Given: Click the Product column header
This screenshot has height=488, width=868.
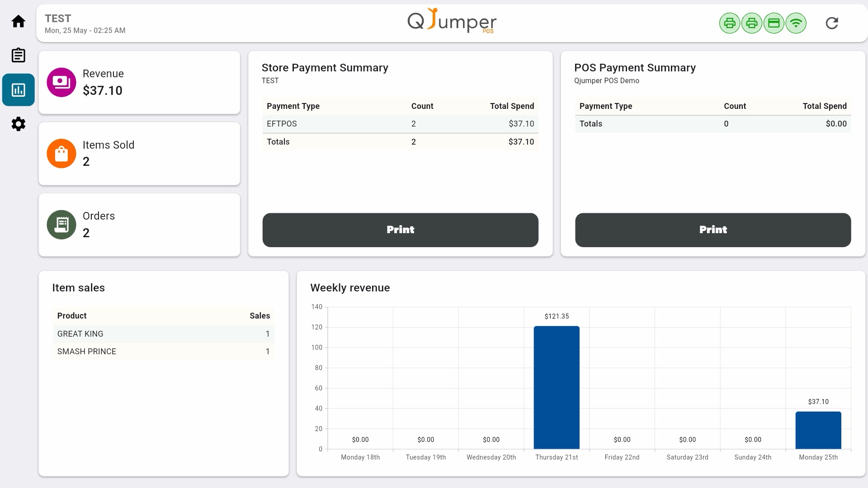Looking at the screenshot, I should coord(72,316).
